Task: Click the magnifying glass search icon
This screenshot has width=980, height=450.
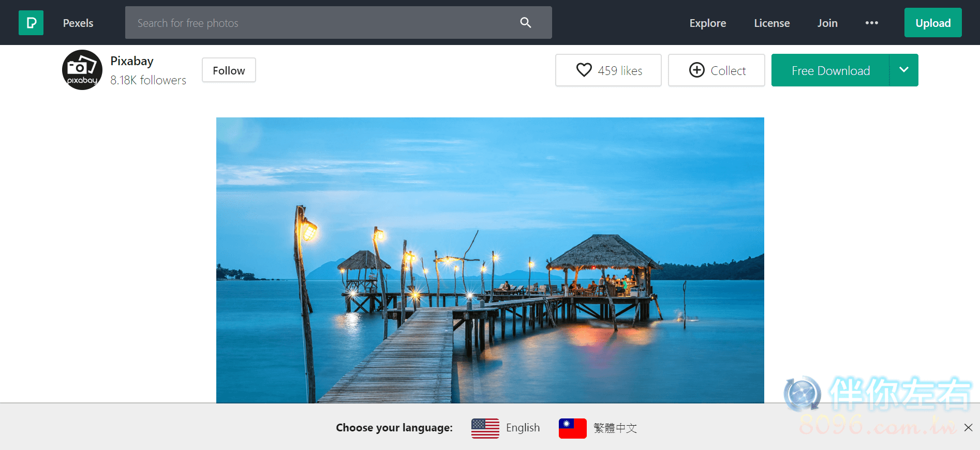Action: [x=526, y=23]
